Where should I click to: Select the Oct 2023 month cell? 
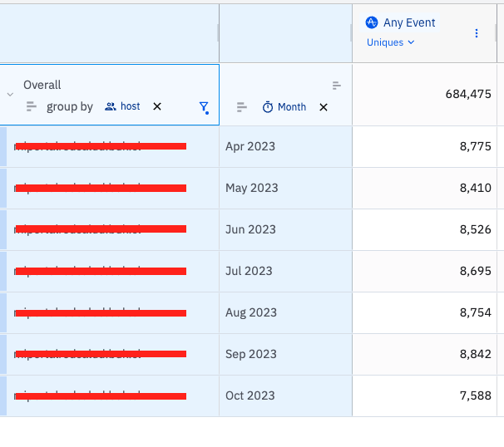[285, 396]
